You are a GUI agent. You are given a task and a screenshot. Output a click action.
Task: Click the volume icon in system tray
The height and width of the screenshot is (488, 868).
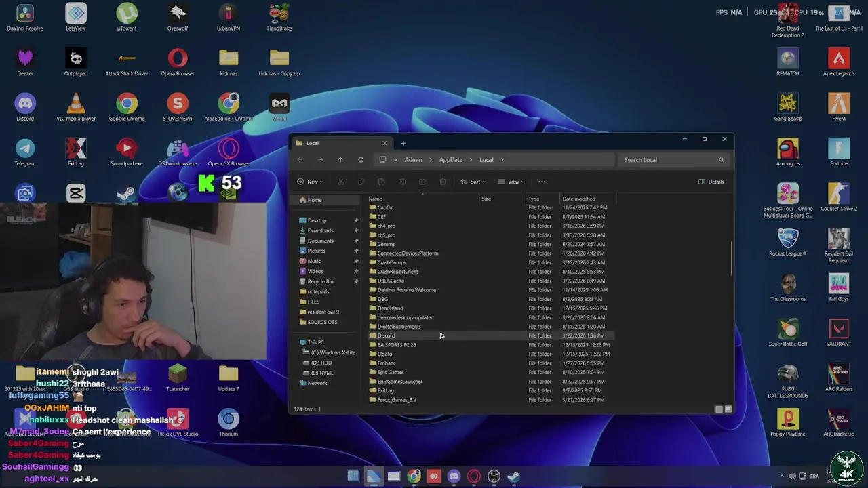pos(792,476)
